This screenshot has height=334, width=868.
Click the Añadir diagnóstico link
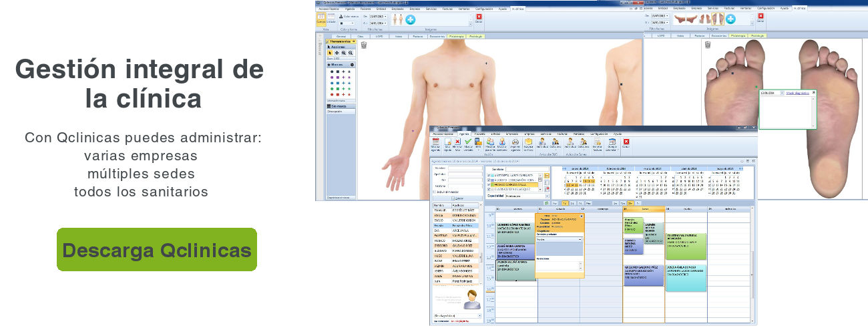798,93
